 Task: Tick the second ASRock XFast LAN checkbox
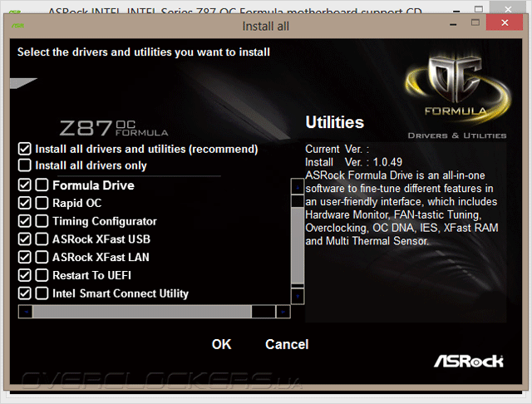[x=42, y=257]
